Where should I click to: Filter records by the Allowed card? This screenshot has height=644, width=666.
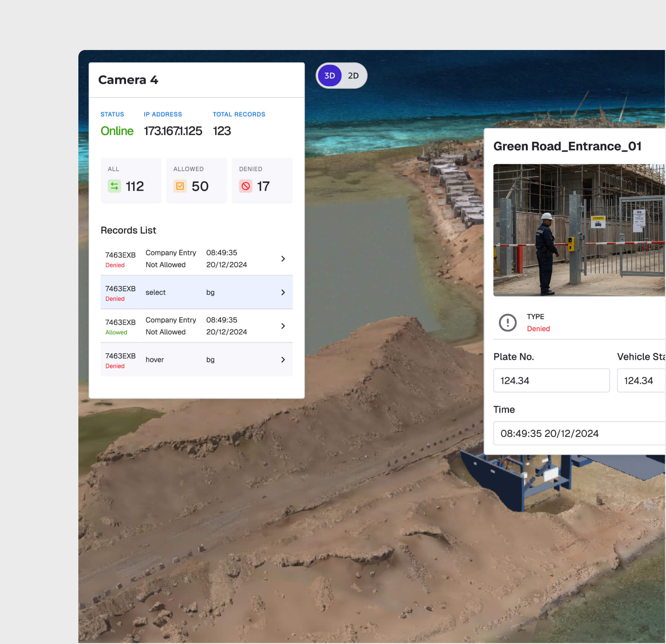[197, 181]
